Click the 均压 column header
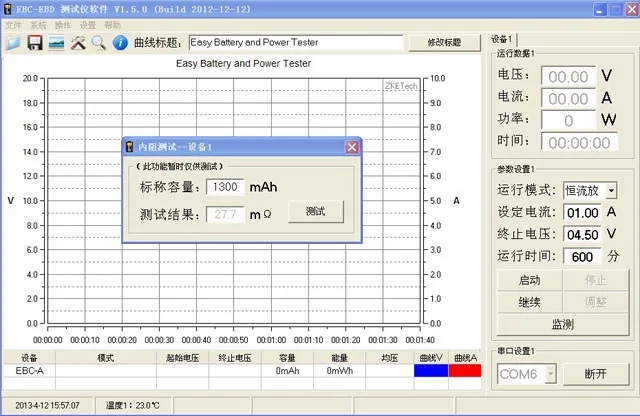 [390, 358]
